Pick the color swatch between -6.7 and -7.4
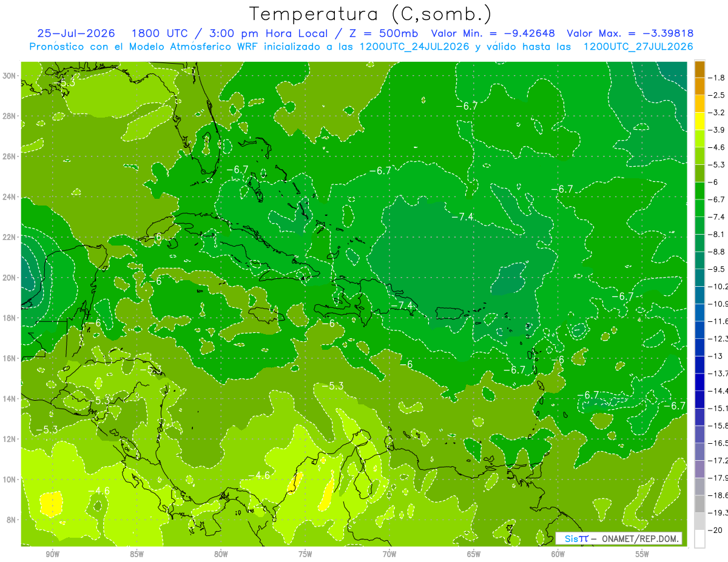Screen dimensions: 728x562 click(699, 208)
